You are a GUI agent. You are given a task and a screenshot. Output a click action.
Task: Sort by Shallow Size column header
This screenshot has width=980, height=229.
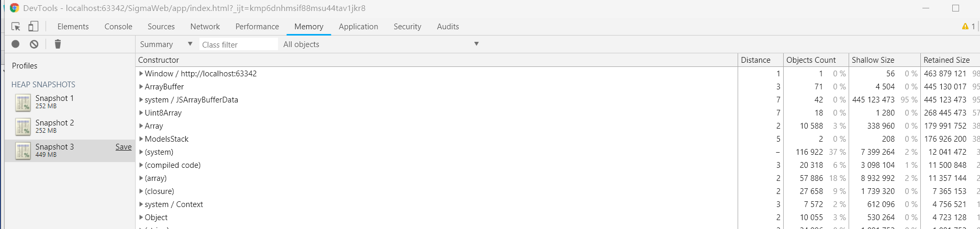[x=873, y=60]
